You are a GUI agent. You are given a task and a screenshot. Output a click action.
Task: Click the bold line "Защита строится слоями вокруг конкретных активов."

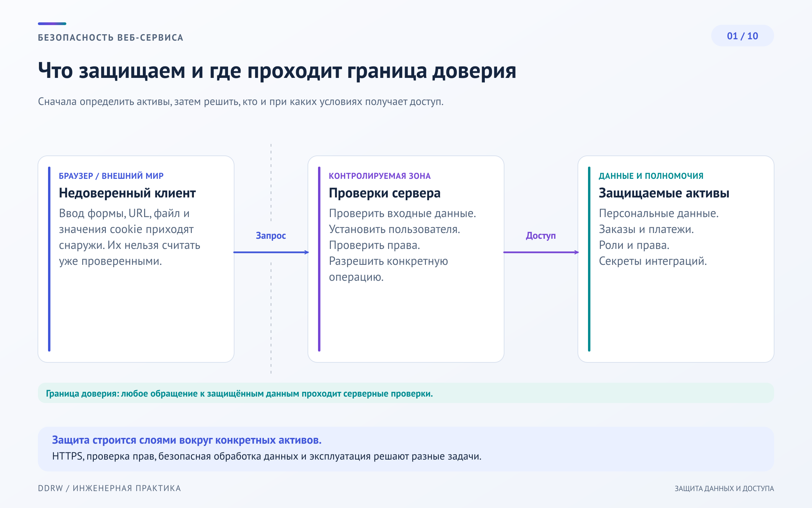click(x=187, y=440)
